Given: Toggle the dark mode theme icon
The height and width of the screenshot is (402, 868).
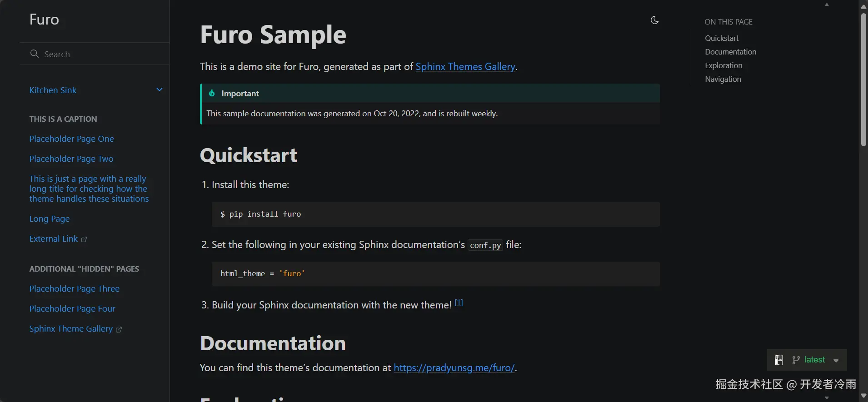Looking at the screenshot, I should coord(654,20).
